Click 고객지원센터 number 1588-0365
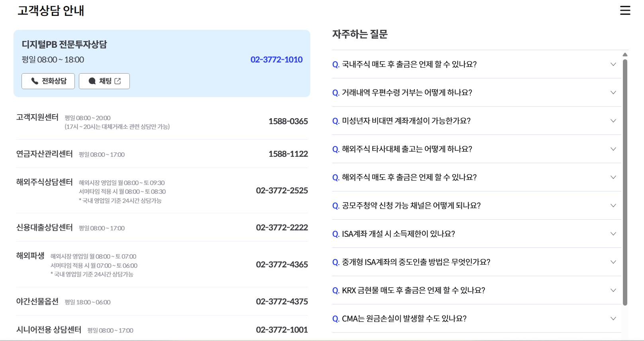This screenshot has height=341, width=644. [x=288, y=121]
